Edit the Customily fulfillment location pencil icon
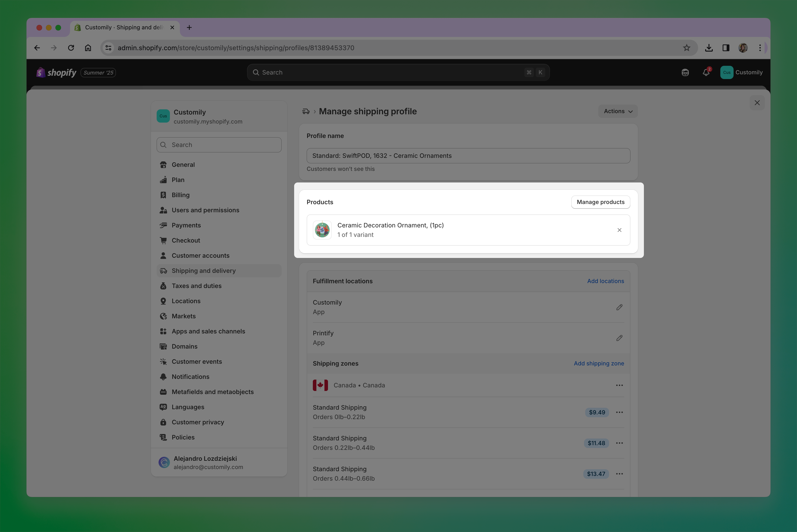The image size is (797, 532). [620, 307]
